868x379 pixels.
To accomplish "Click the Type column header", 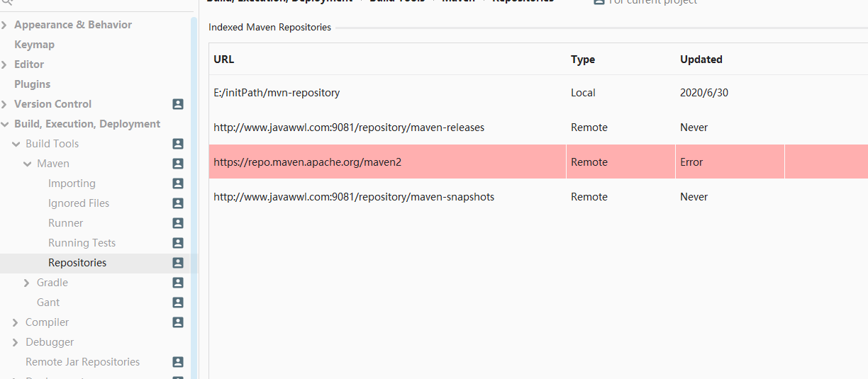I will point(583,60).
